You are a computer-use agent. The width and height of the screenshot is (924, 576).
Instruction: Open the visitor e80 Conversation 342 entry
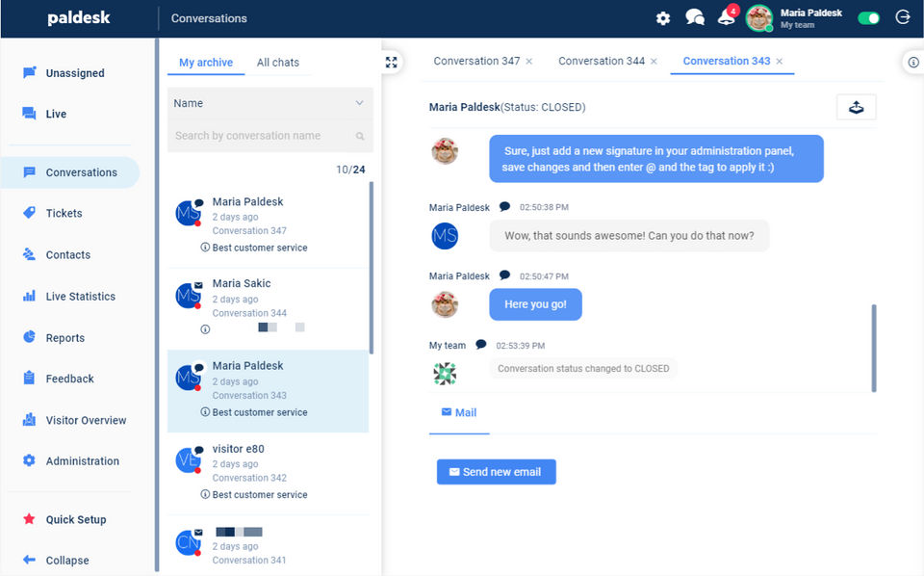pyautogui.click(x=269, y=472)
